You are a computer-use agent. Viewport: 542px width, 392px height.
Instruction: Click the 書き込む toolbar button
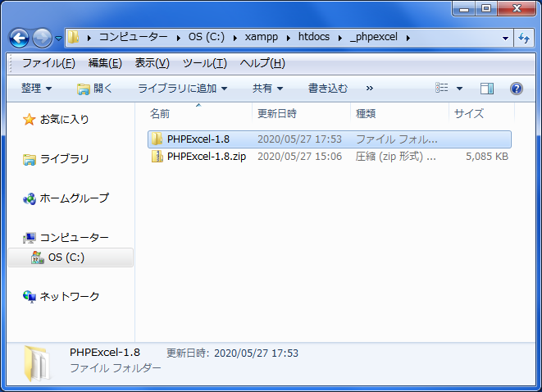pyautogui.click(x=328, y=89)
